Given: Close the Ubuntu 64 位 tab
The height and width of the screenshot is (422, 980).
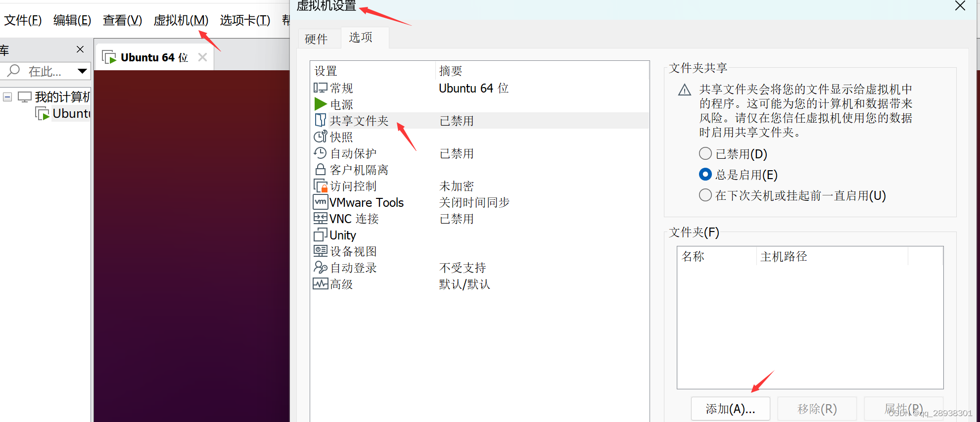Looking at the screenshot, I should 202,57.
